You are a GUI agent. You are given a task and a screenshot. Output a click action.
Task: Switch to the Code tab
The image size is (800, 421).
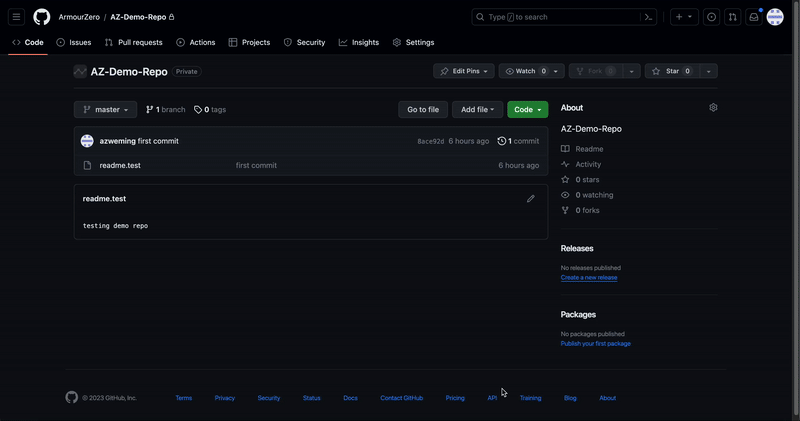(x=28, y=42)
